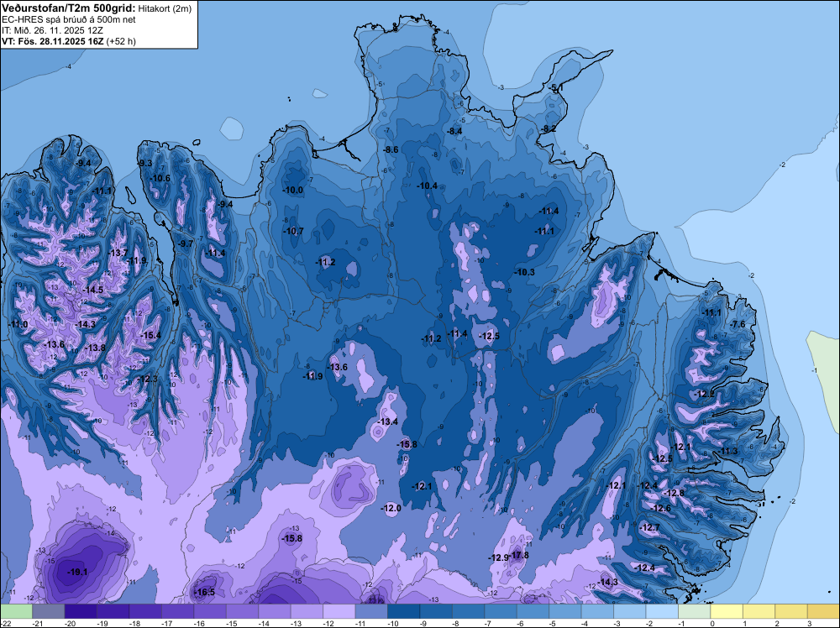Click the -8.2 temperature value
840x628 pixels.
click(x=549, y=128)
